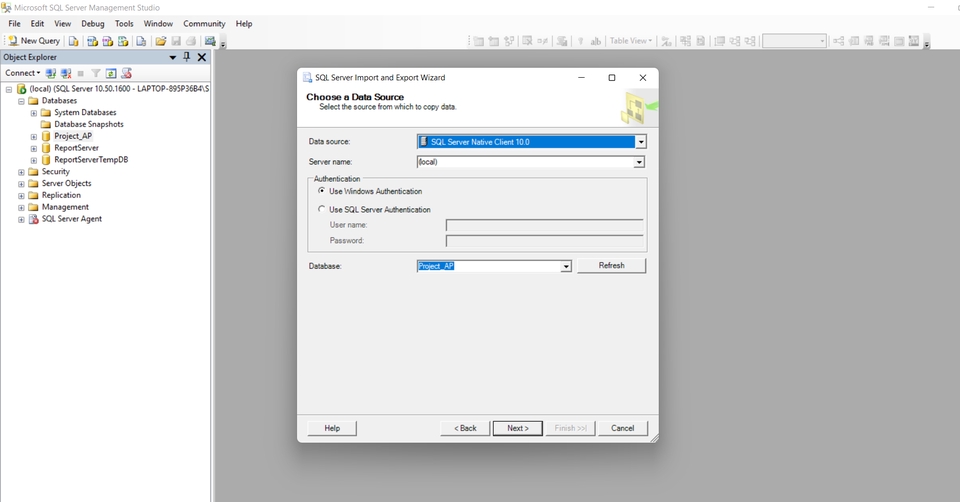Open the File menu

(14, 24)
